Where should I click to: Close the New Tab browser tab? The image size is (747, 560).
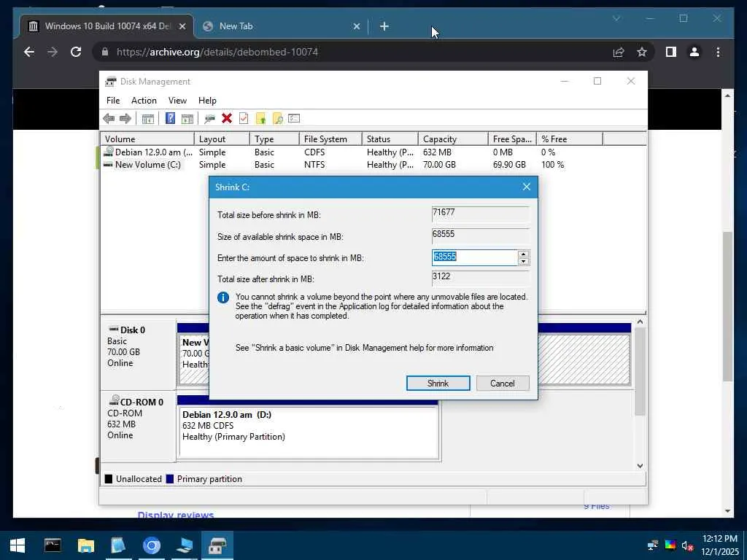356,27
